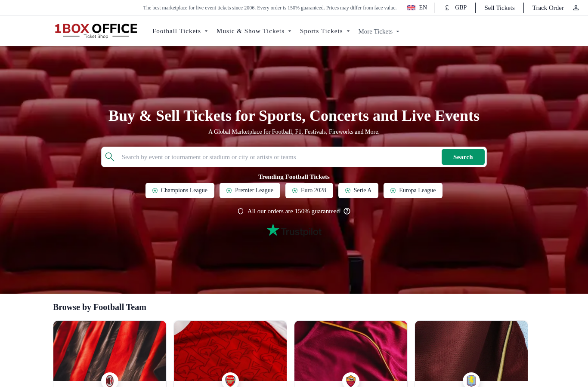Click the AS Roma team badge
The width and height of the screenshot is (588, 387).
(x=351, y=381)
